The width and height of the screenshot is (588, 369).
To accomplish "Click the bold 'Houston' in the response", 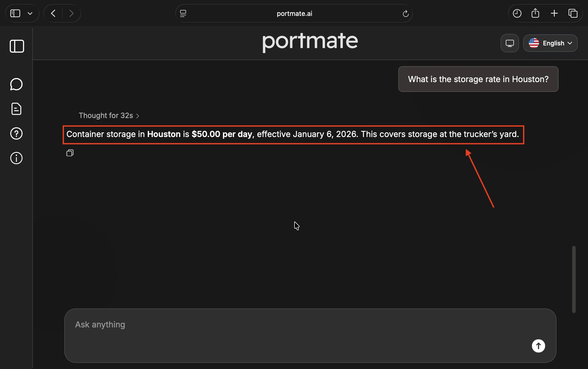I will [164, 134].
